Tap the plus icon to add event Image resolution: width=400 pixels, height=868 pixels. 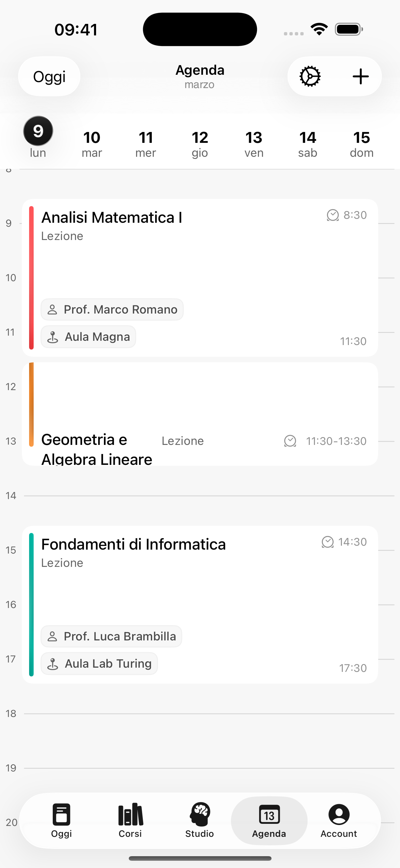pyautogui.click(x=361, y=77)
